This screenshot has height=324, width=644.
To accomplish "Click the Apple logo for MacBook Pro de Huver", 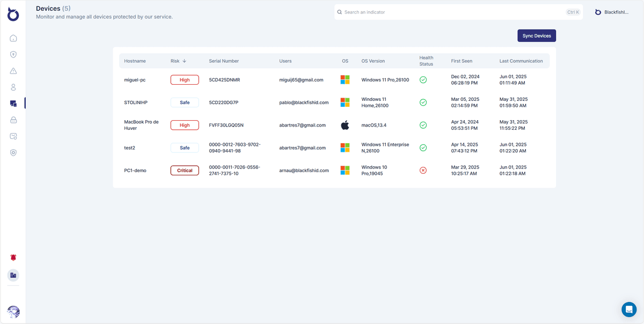I will click(x=345, y=125).
